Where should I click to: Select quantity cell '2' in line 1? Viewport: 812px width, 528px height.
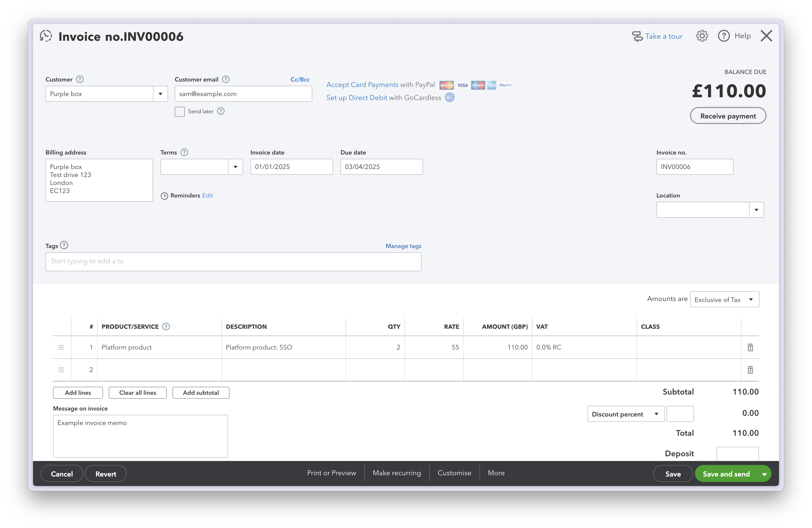[375, 347]
